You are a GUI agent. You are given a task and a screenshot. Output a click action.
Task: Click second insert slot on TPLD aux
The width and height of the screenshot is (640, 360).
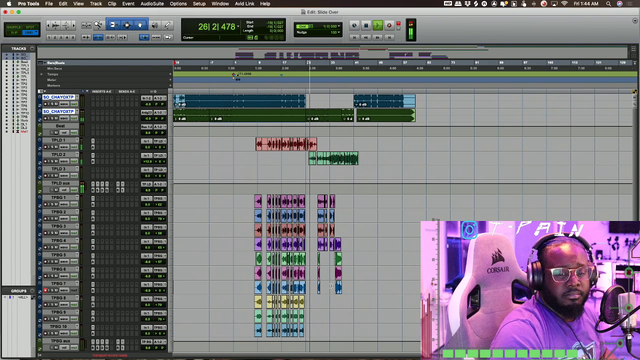98,184
